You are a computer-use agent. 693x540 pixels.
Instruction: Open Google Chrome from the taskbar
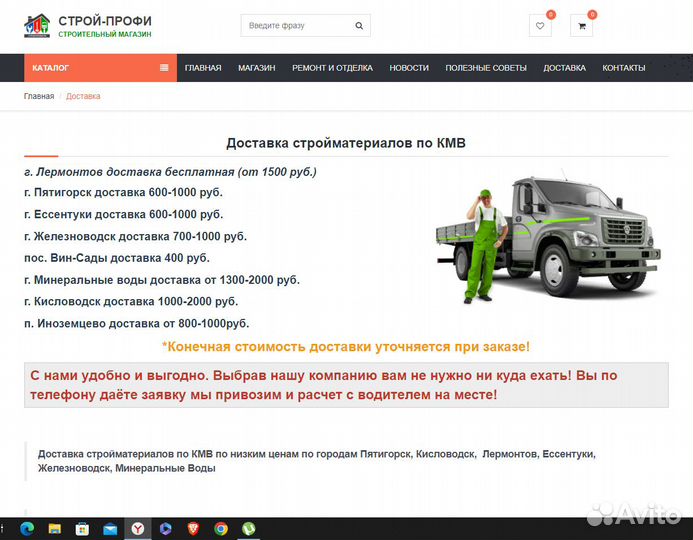point(220,529)
